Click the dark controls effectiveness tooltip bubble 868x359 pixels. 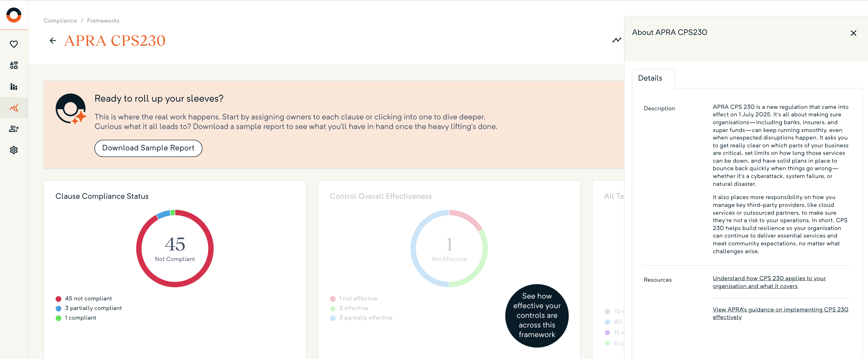(537, 315)
